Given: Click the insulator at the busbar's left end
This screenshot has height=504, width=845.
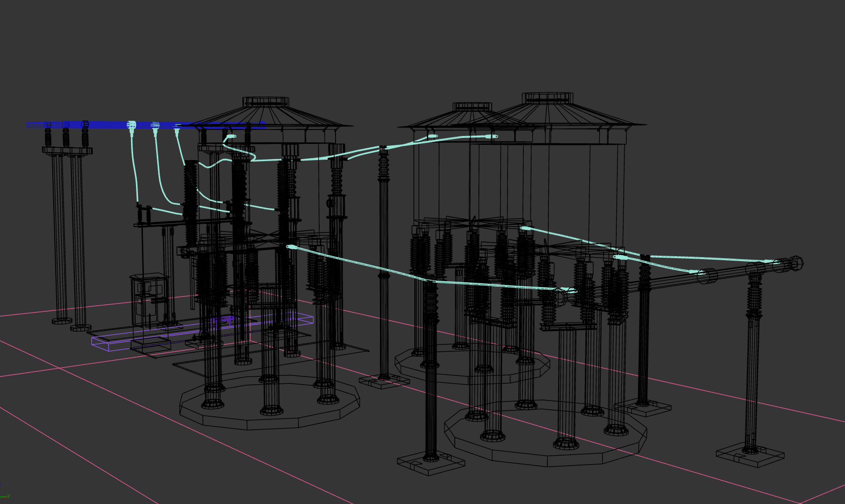Looking at the screenshot, I should pos(48,134).
